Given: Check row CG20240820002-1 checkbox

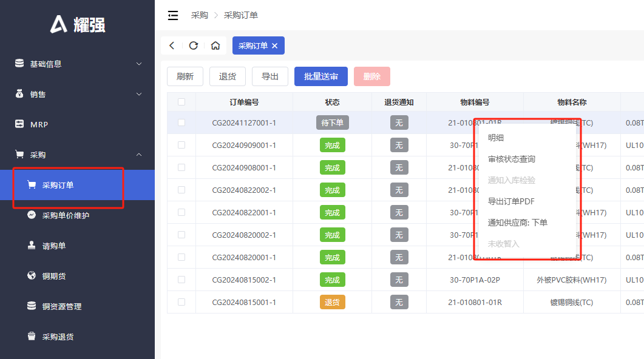Looking at the screenshot, I should (x=181, y=235).
